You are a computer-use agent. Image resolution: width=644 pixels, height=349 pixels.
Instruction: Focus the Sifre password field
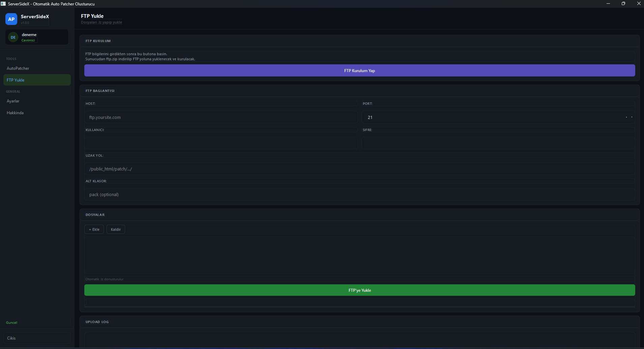point(498,143)
